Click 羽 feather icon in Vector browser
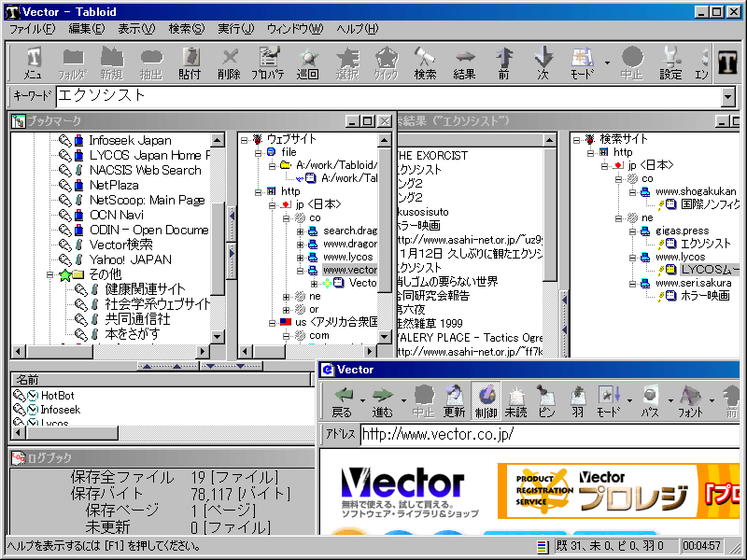The height and width of the screenshot is (560, 747). pos(577,401)
